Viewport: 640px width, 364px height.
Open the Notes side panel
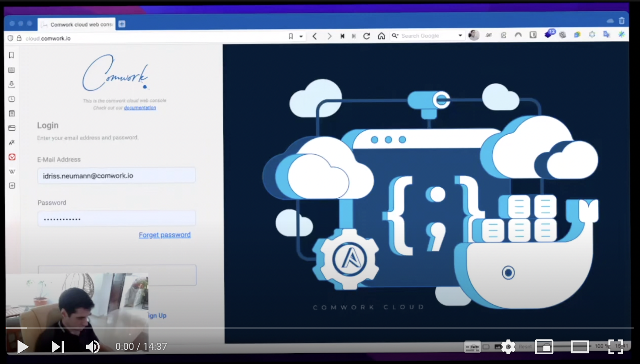(12, 114)
